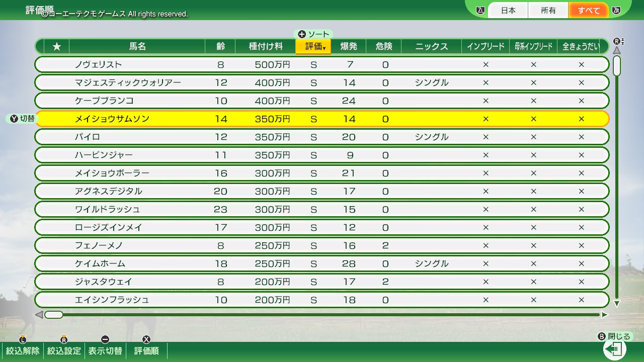Click the X button icon above 評価順
This screenshot has width=644, height=362.
pyautogui.click(x=146, y=339)
